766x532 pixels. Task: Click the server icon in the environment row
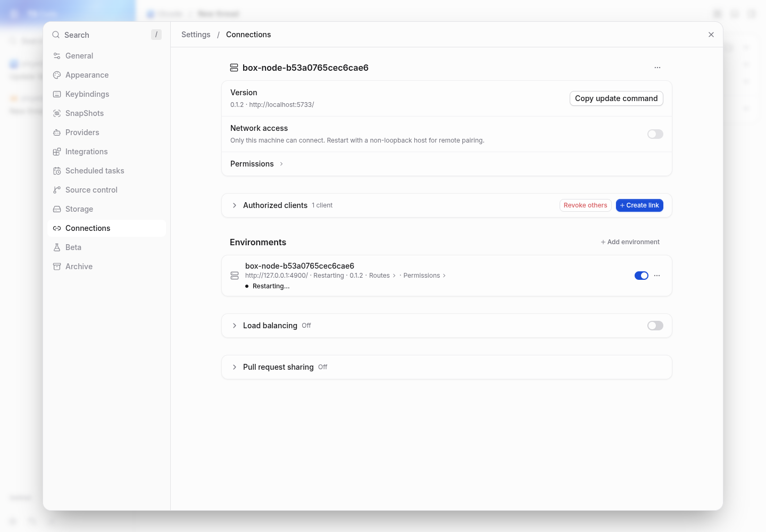[235, 276]
